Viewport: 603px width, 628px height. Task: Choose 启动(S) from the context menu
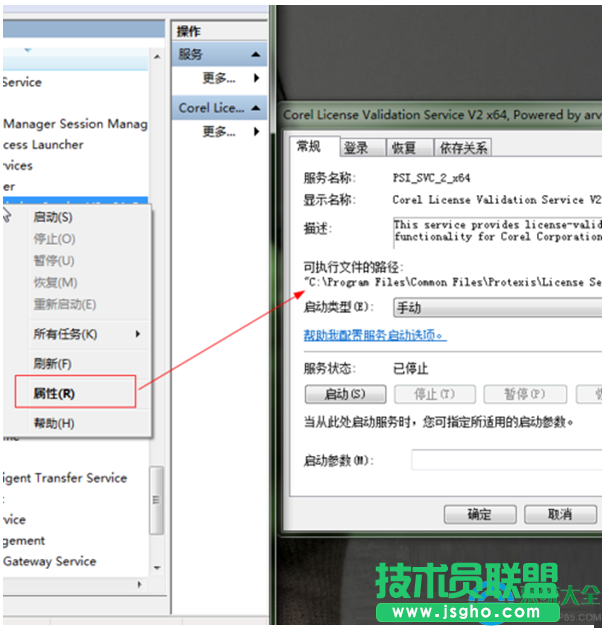pos(52,217)
